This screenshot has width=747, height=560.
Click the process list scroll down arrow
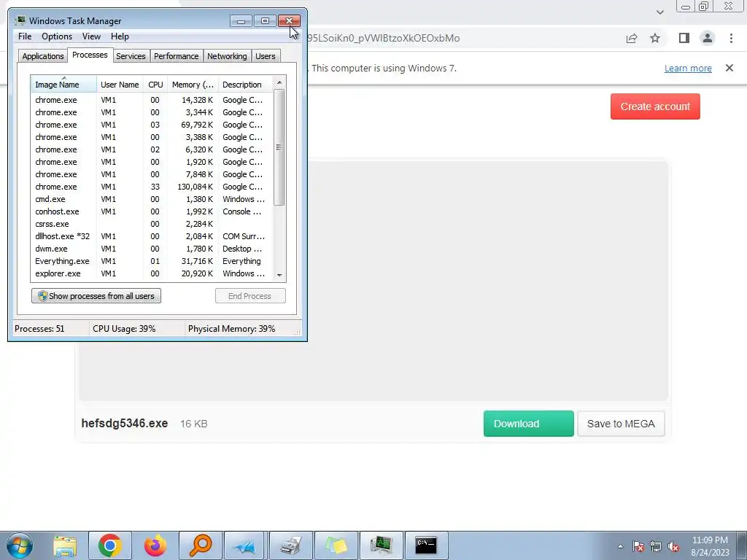pyautogui.click(x=279, y=275)
